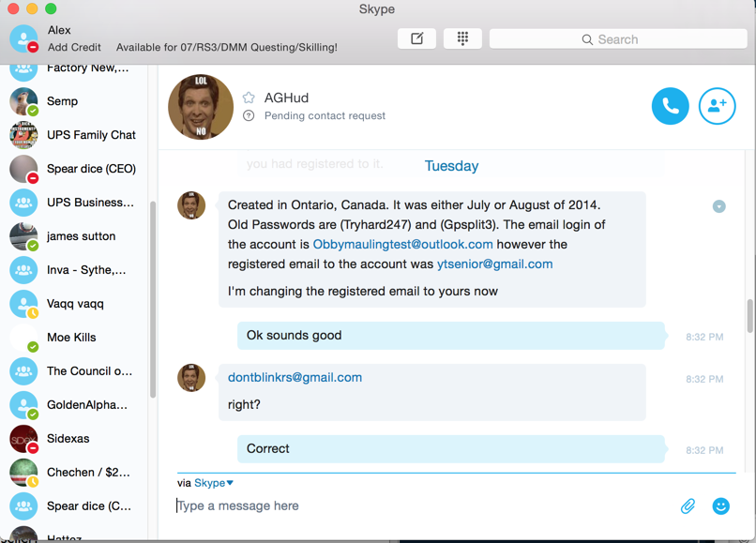Open the Obbymaulingtest@outlook.com link
This screenshot has height=543, width=756.
point(402,245)
